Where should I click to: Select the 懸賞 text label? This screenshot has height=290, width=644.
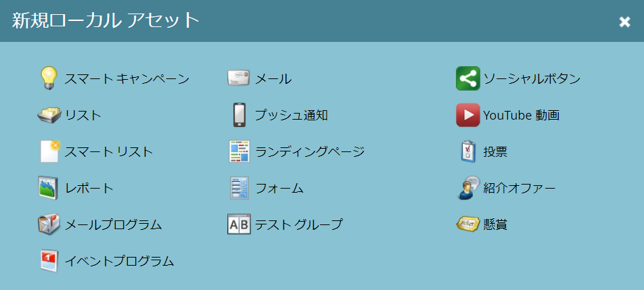point(495,224)
